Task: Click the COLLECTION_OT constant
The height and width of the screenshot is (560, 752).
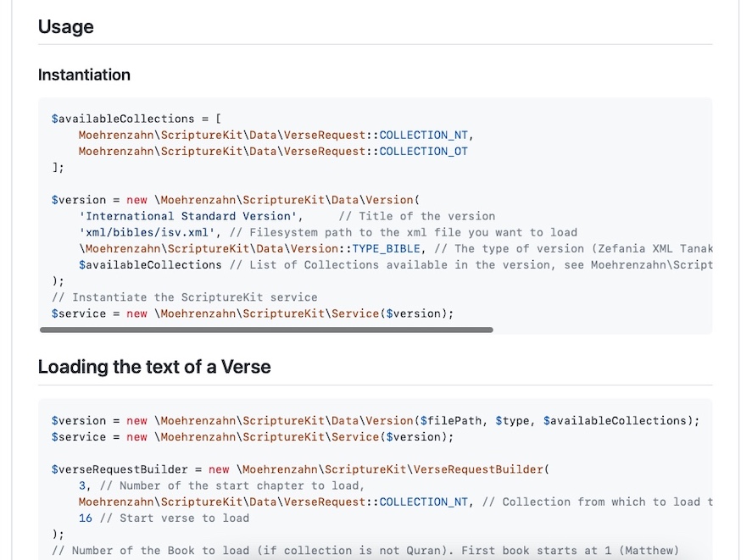Action: point(424,152)
